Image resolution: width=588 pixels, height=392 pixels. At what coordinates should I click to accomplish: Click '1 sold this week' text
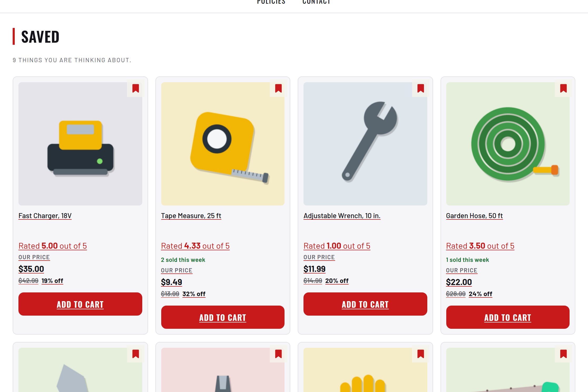pyautogui.click(x=468, y=260)
